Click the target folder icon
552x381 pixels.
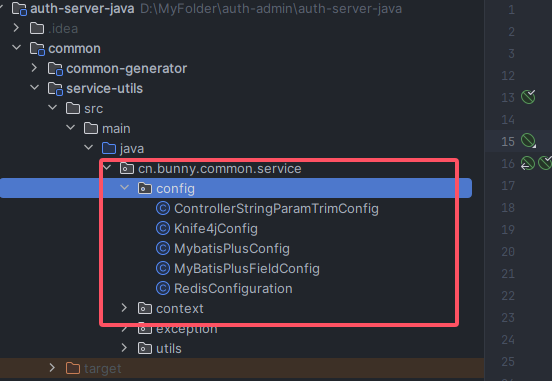tap(73, 368)
